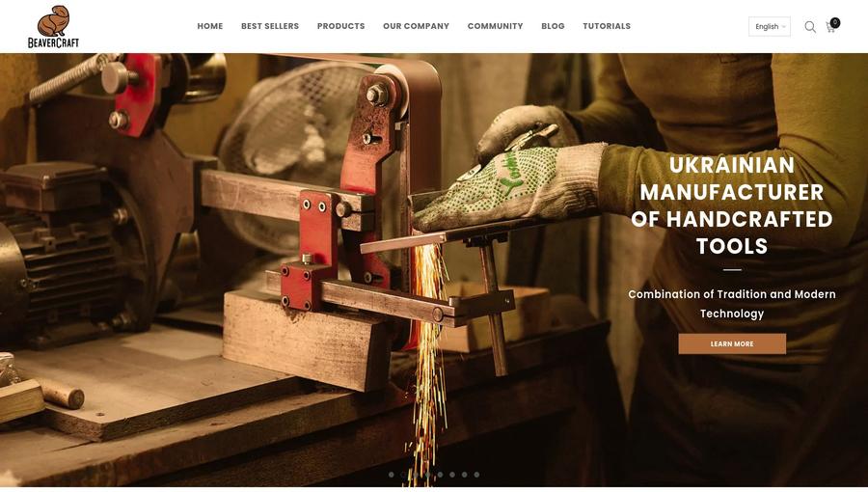Open the COMMUNITY menu

click(495, 26)
